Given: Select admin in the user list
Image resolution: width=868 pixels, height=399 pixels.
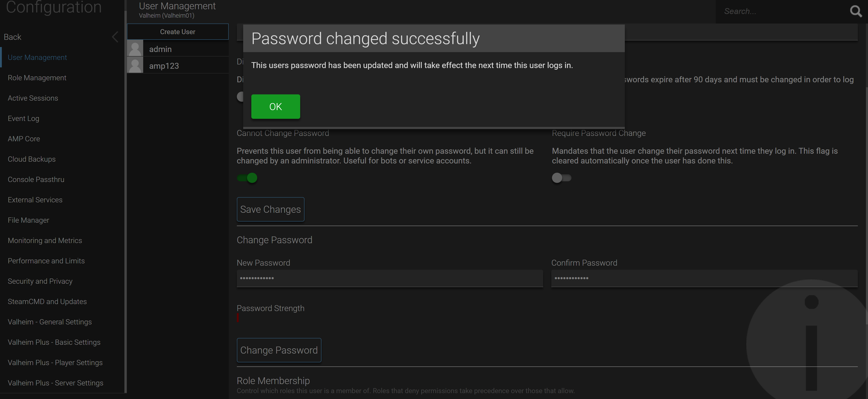Looking at the screenshot, I should click(x=178, y=48).
